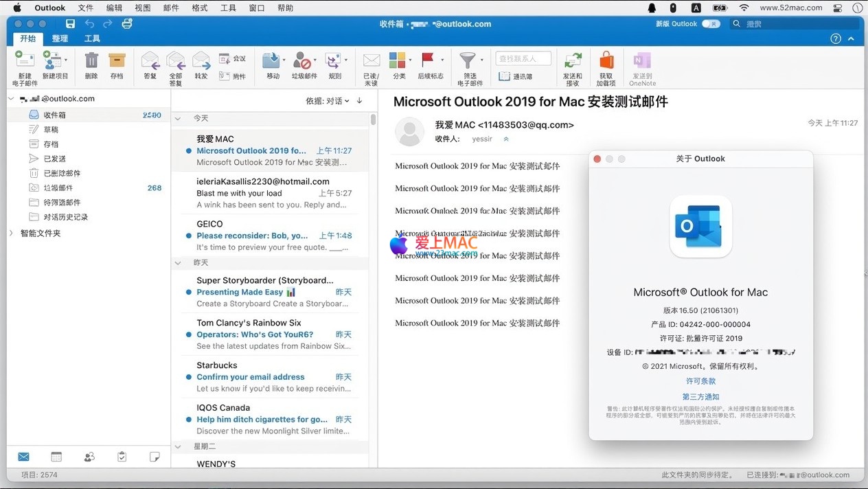Click the message list vertical scrollbar
This screenshot has height=489, width=868.
[x=373, y=120]
